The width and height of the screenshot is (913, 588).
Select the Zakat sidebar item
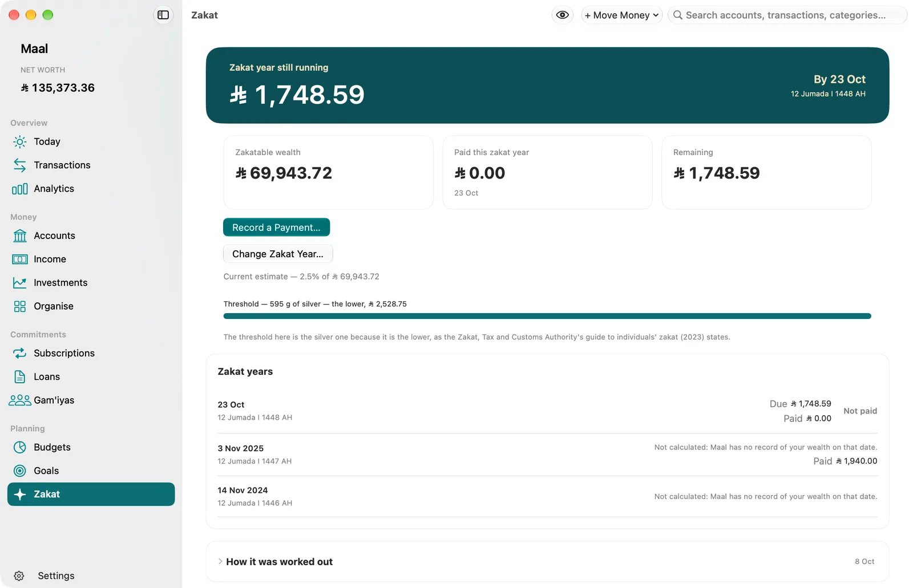click(91, 494)
